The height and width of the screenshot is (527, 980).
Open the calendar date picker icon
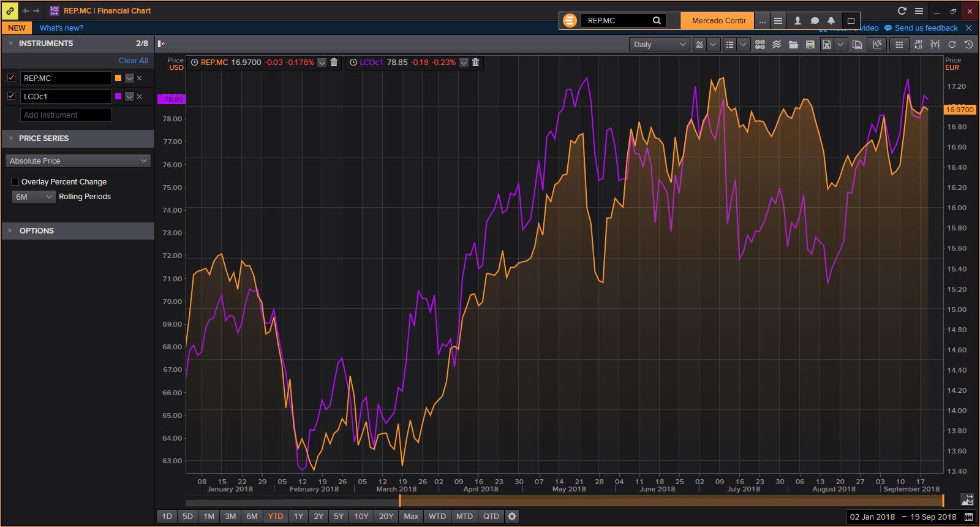point(968,517)
